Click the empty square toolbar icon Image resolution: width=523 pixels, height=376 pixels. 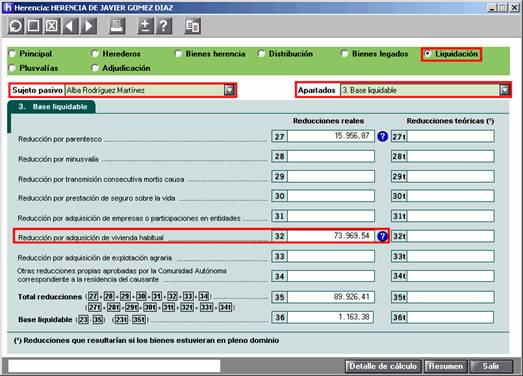[x=34, y=26]
